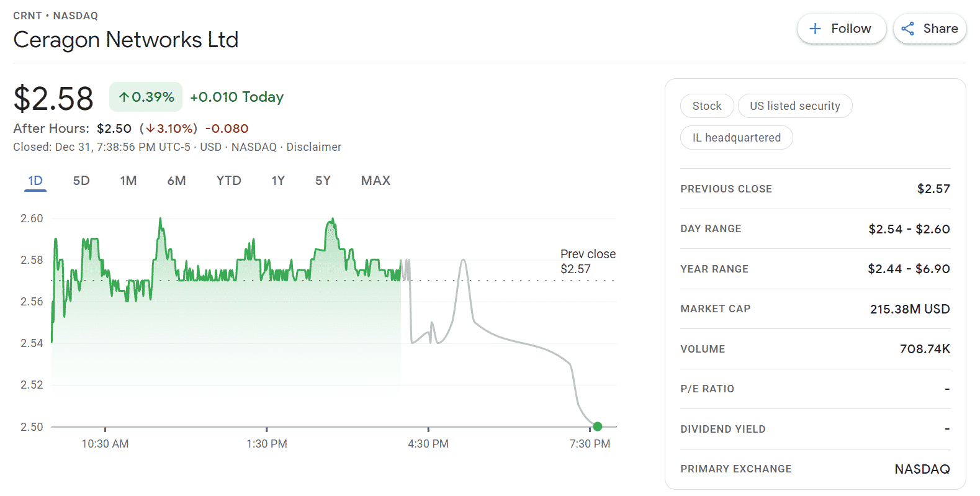Click the PRIMARY EXCHANGE value NASDAQ

pyautogui.click(x=922, y=469)
